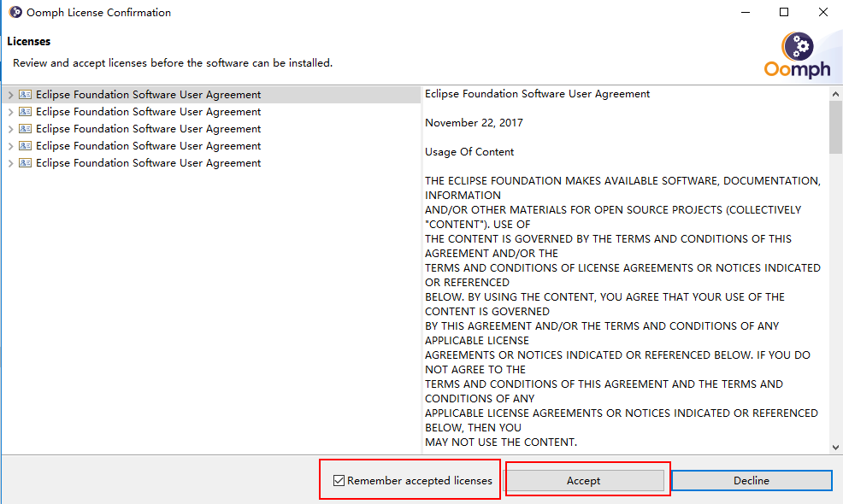Click the license icon of the second agreement
This screenshot has height=504, width=843.
point(26,112)
